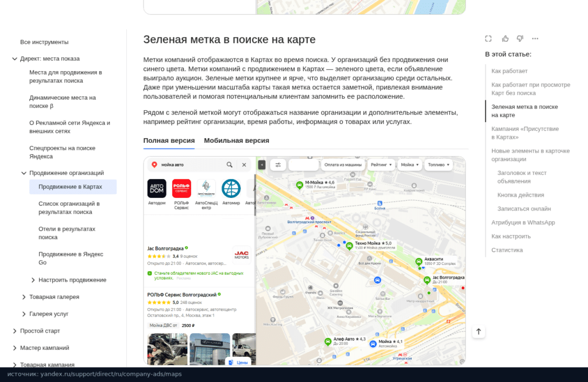Expand Простой старт section

coord(14,331)
